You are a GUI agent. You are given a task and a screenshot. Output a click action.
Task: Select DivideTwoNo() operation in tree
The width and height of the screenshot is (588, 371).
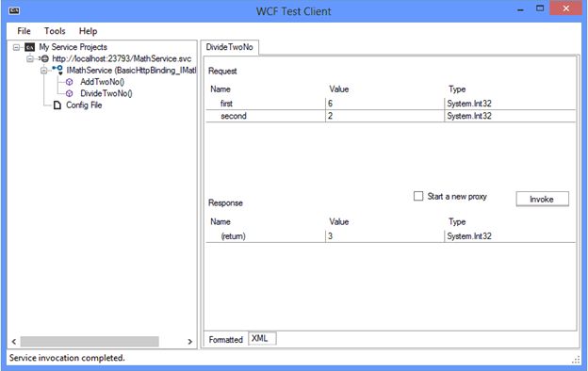point(106,93)
